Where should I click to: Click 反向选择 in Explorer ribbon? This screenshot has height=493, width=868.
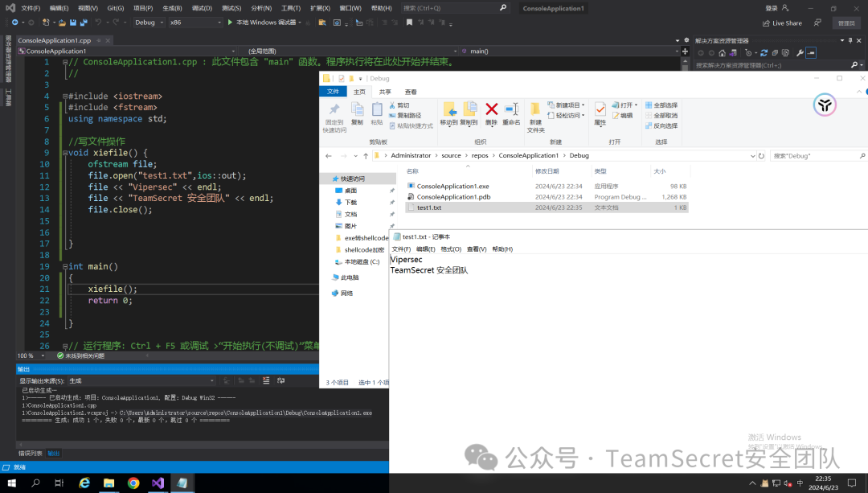(x=661, y=125)
